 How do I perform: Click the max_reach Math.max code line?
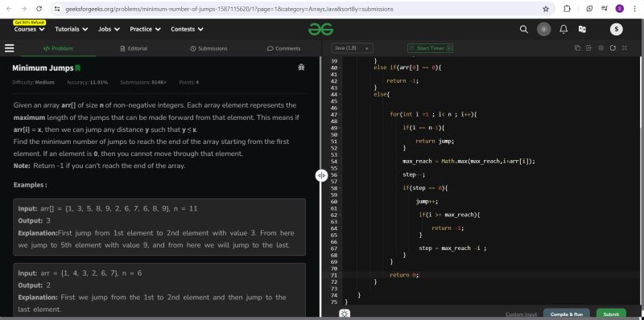tap(469, 162)
